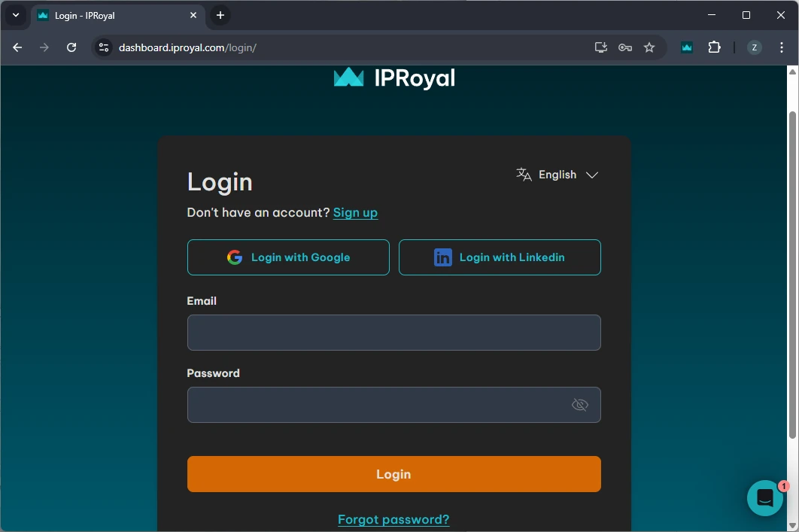The width and height of the screenshot is (799, 532).
Task: Open the tab search dropdown arrow
Action: coord(15,15)
